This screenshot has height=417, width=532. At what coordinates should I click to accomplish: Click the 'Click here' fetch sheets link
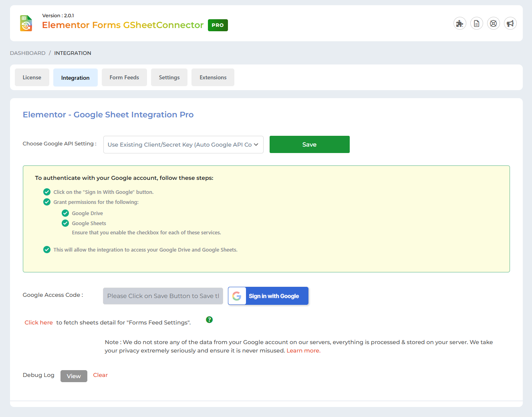pos(38,323)
